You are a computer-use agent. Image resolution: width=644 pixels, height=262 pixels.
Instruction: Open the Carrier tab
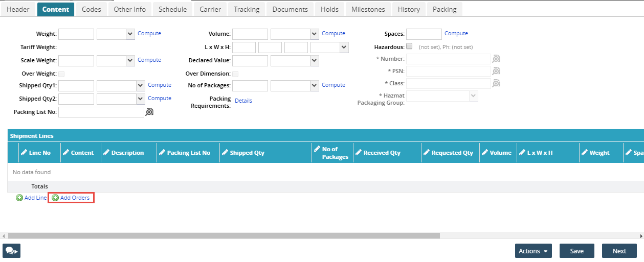210,9
